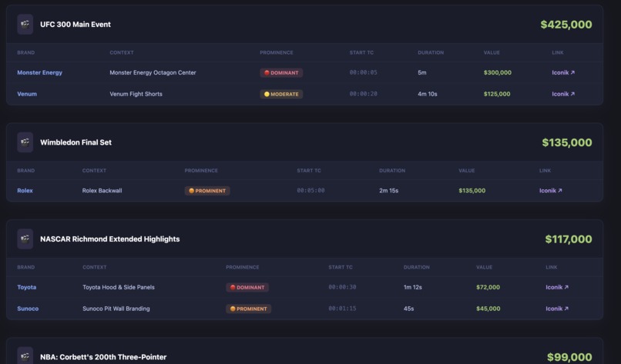The height and width of the screenshot is (364, 621).
Task: Click the clapperboard icon beside NBA Corbett's 200th Three-Pointer
Action: tap(25, 356)
